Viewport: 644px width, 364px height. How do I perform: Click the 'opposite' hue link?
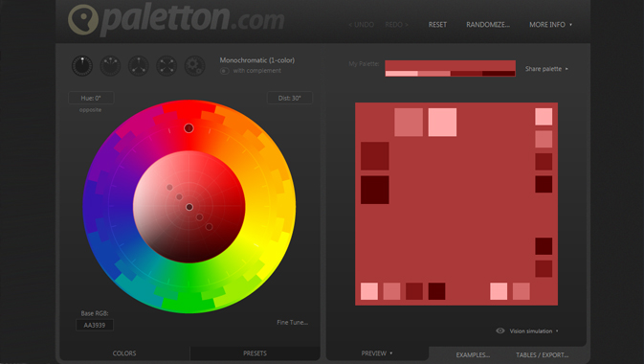(x=90, y=110)
